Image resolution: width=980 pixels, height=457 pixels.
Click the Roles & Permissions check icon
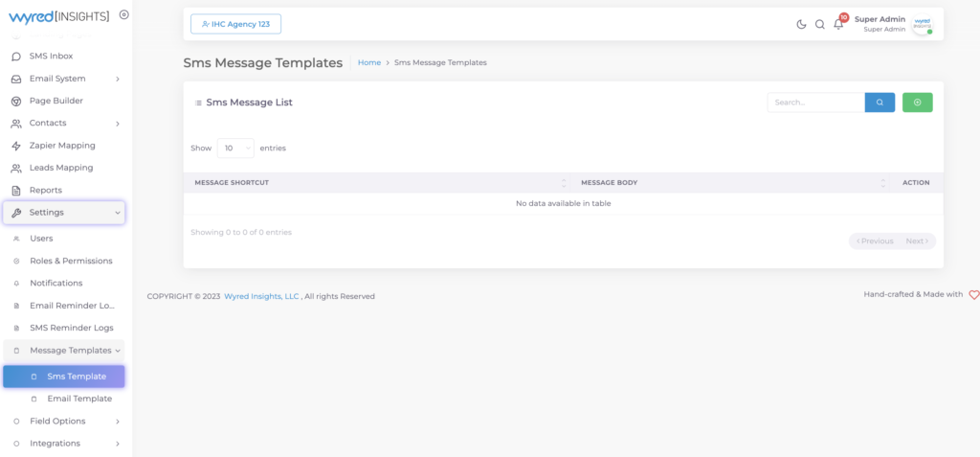[16, 261]
